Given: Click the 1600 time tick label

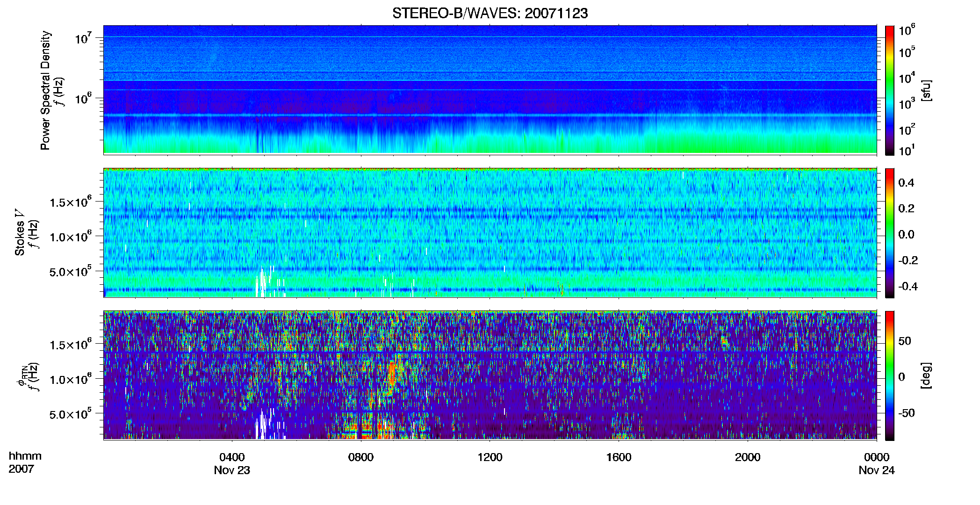Looking at the screenshot, I should [619, 457].
